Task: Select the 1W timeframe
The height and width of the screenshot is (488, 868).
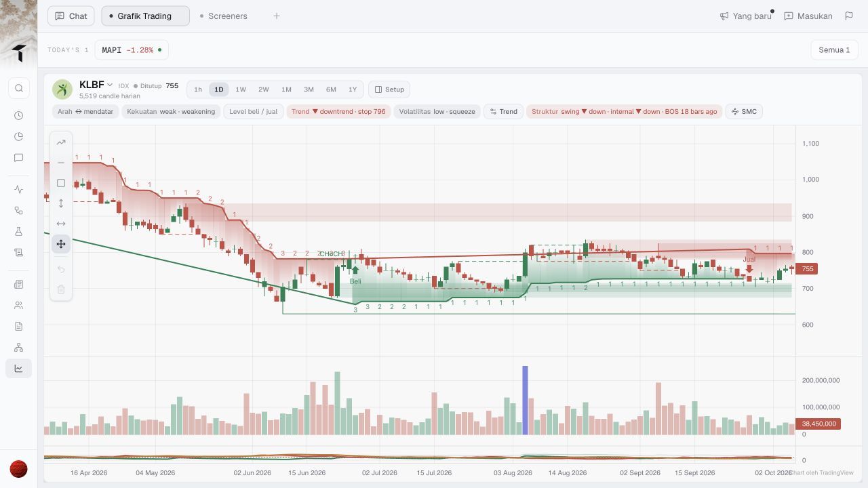Action: (x=241, y=89)
